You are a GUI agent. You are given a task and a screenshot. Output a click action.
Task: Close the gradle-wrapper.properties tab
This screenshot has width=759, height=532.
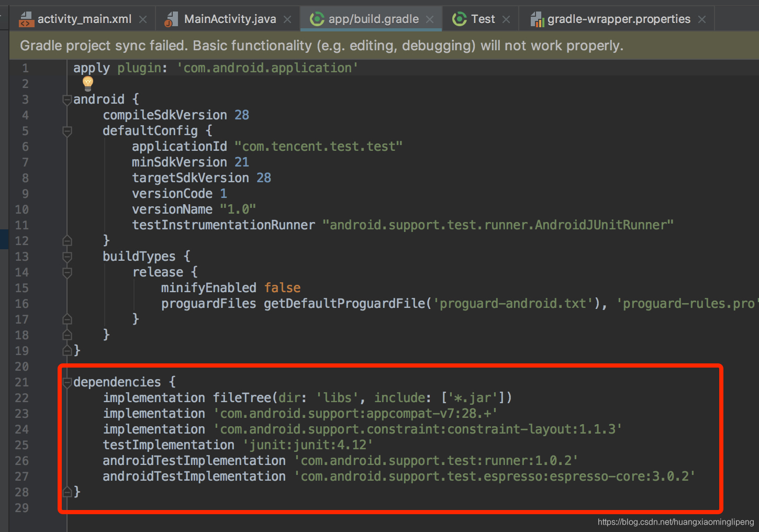click(701, 19)
